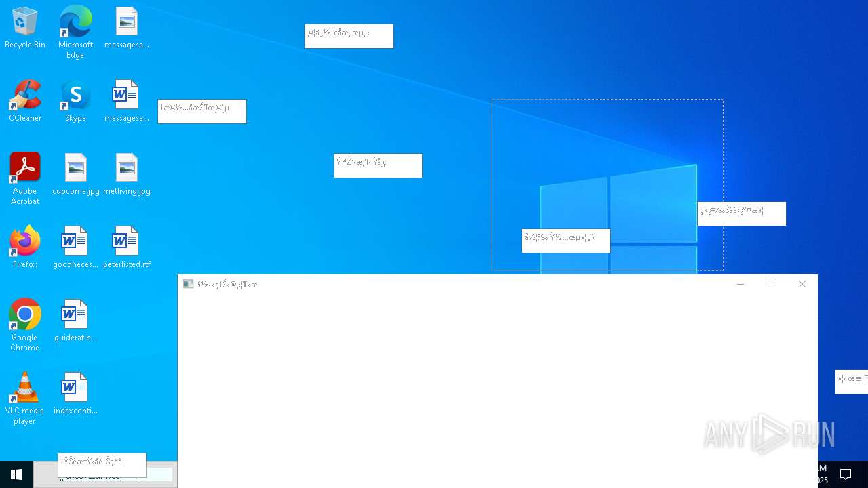
Task: Select the guideratin... Word document
Action: [x=75, y=321]
